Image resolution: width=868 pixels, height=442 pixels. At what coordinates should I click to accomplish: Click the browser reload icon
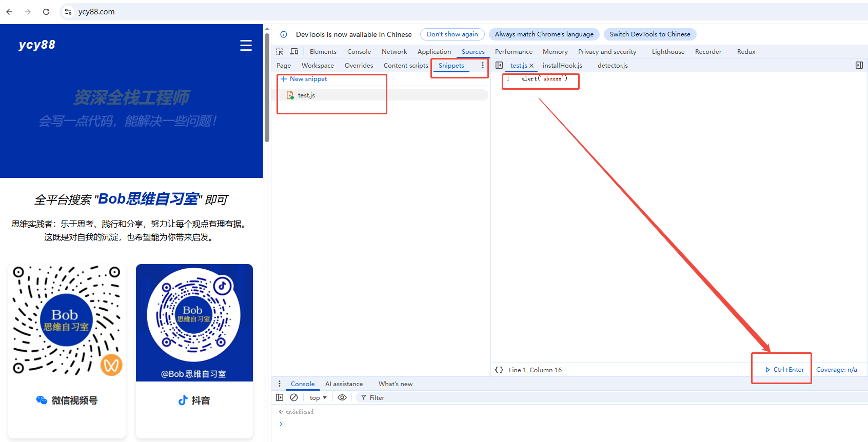click(x=46, y=12)
